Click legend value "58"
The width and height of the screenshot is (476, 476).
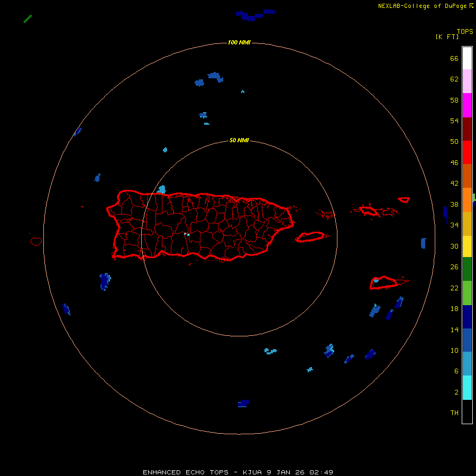tap(454, 100)
